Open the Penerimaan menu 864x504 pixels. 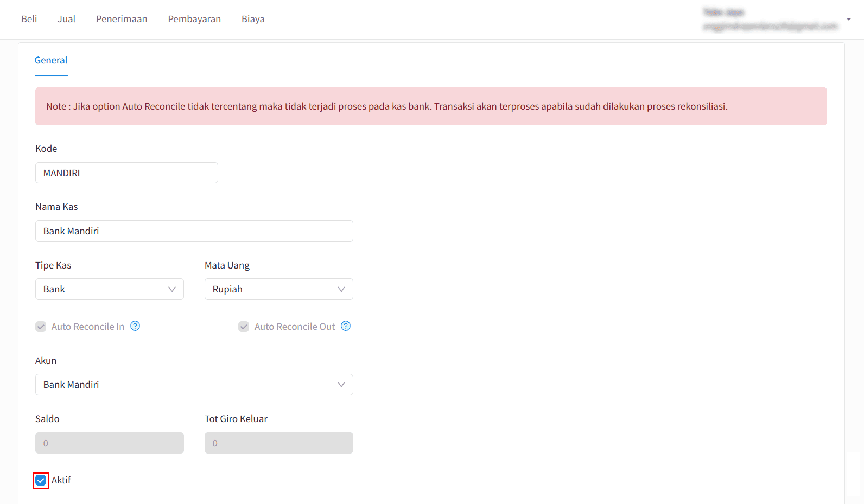[x=122, y=19]
